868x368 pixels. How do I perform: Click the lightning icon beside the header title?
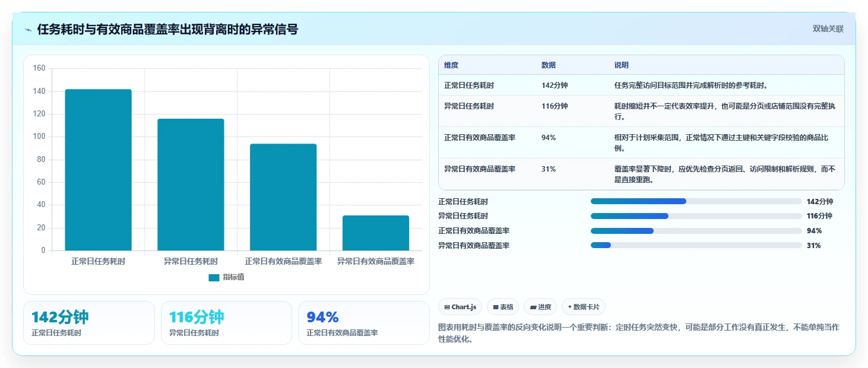[x=28, y=30]
